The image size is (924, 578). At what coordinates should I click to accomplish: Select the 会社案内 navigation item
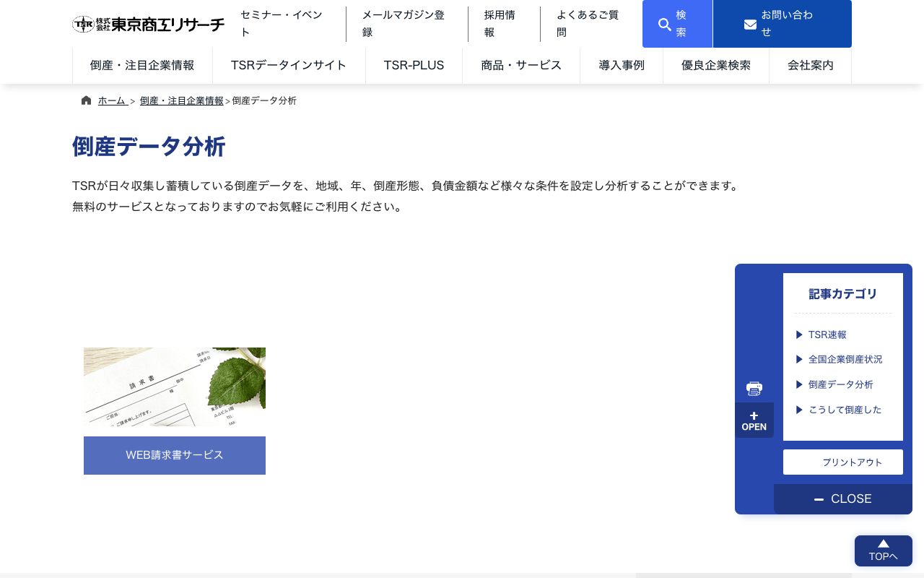click(x=810, y=65)
